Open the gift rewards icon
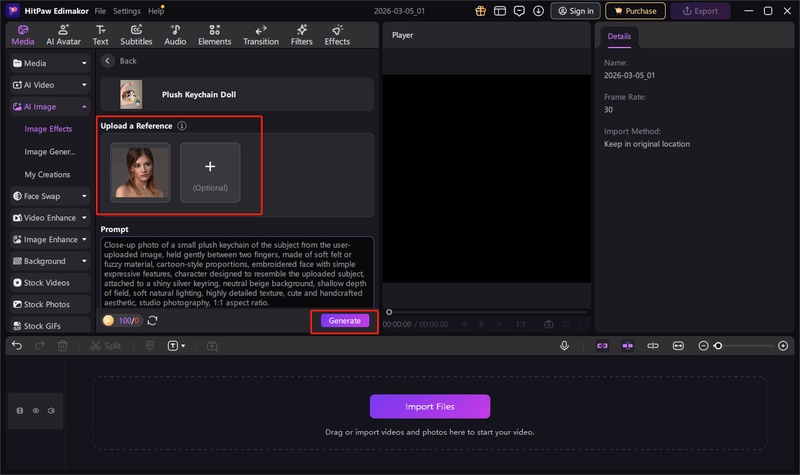This screenshot has width=800, height=475. (479, 11)
